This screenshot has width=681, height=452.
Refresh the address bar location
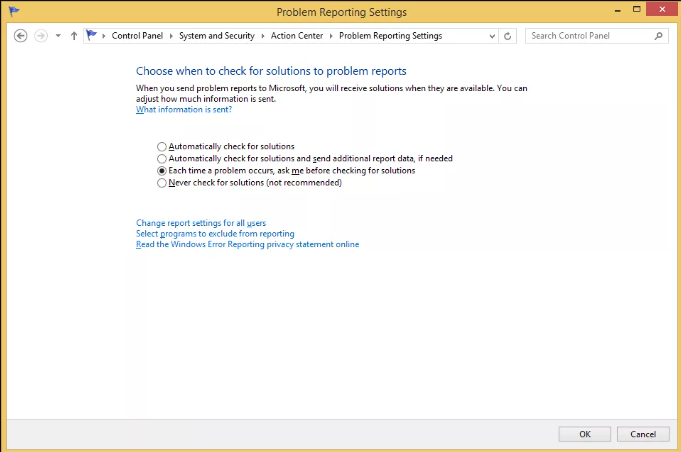507,36
